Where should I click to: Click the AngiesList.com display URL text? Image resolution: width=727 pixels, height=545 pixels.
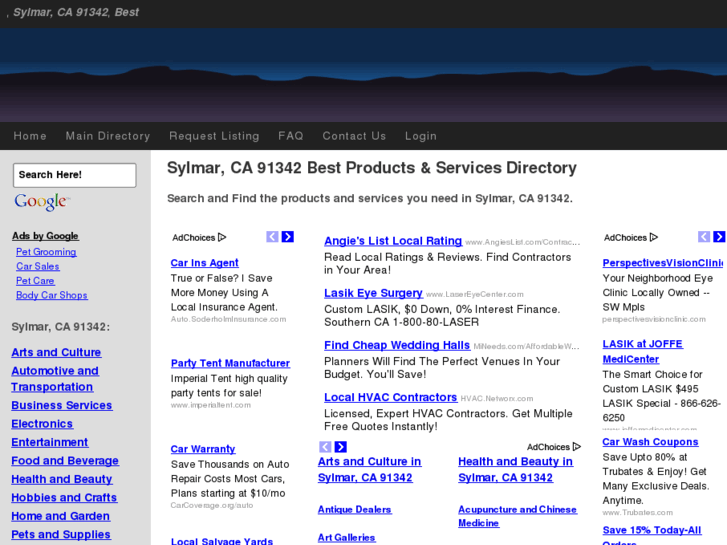click(523, 242)
